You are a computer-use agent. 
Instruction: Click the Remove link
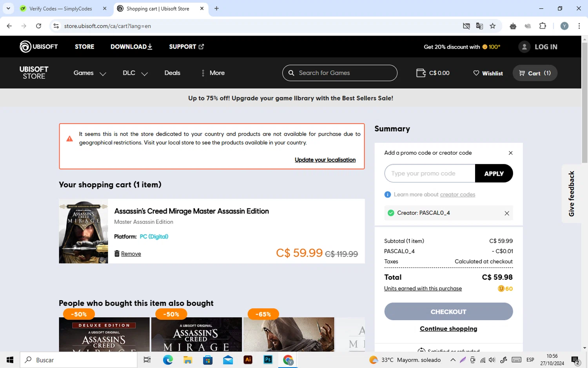pos(131,254)
